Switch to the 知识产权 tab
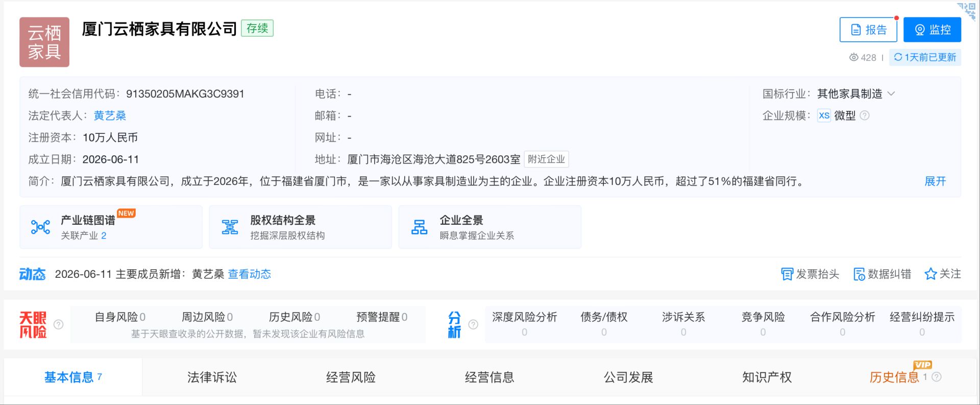This screenshot has width=980, height=405. point(767,377)
